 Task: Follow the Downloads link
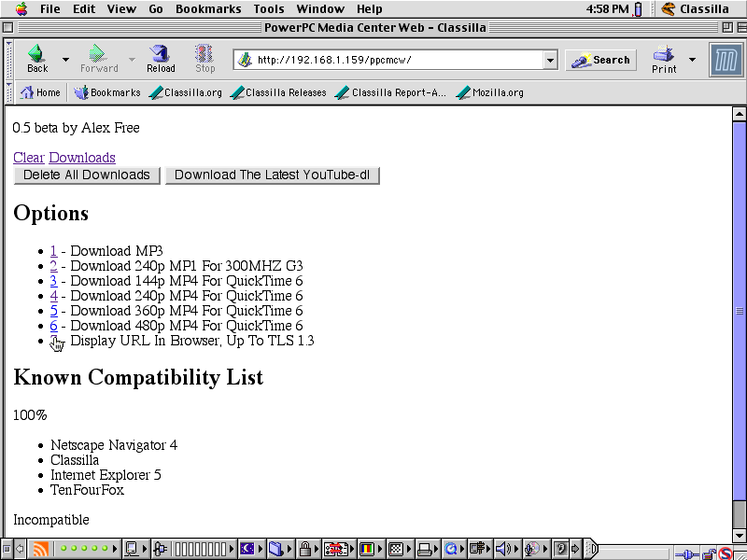82,158
